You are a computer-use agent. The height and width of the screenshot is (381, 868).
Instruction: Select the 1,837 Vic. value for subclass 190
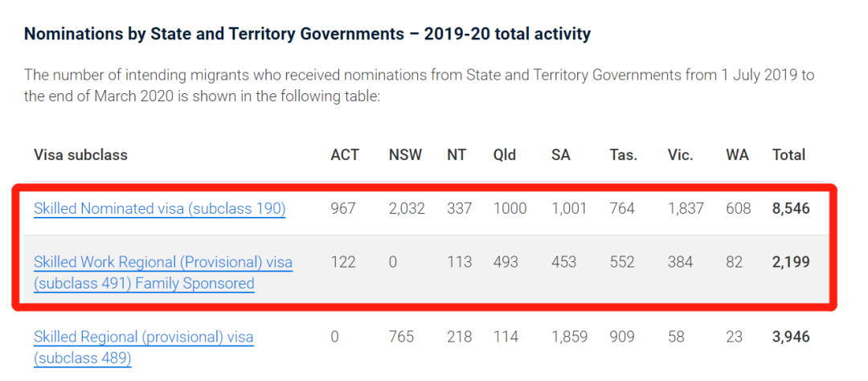pyautogui.click(x=686, y=209)
